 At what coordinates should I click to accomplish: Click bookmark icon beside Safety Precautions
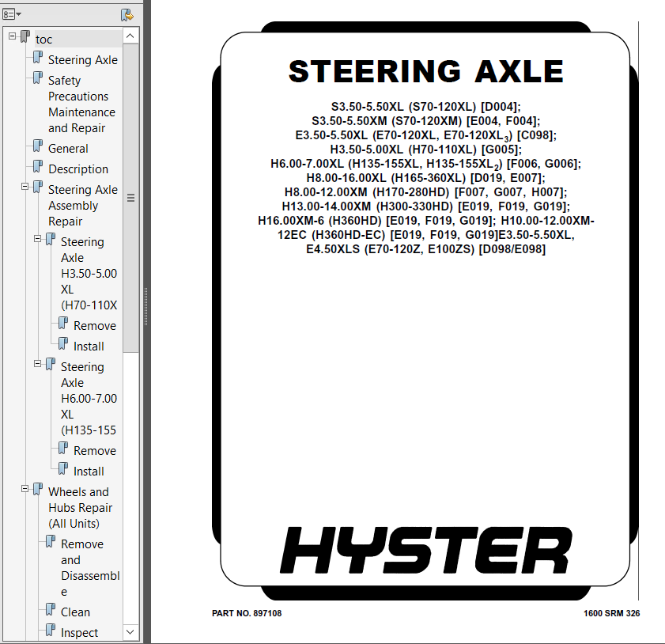[x=38, y=78]
